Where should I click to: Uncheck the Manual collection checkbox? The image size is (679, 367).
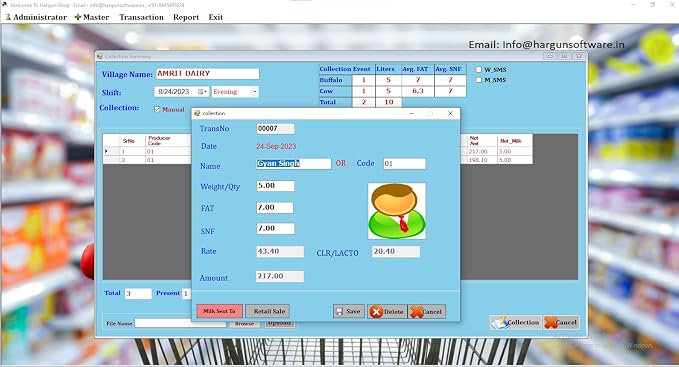(157, 109)
